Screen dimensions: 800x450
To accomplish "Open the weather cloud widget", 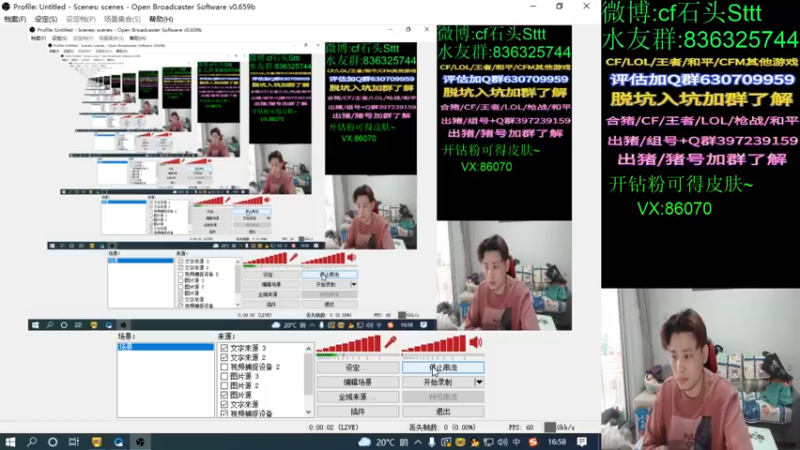I will tap(364, 442).
